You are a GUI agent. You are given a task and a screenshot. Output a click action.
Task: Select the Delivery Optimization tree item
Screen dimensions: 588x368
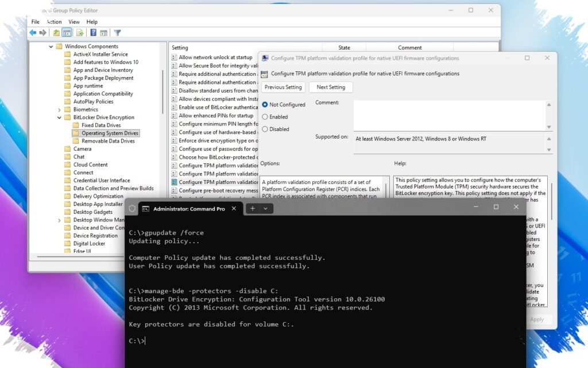coord(98,196)
